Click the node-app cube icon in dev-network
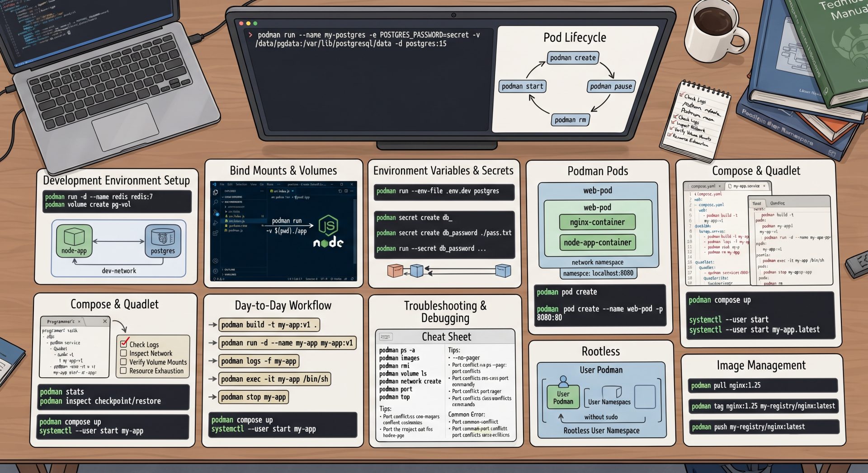 (74, 236)
